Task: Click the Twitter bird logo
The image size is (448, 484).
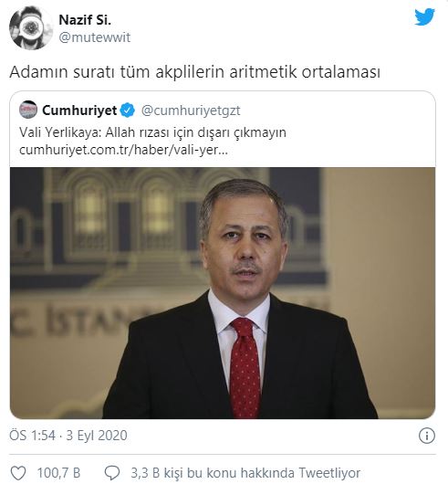Action: [424, 17]
